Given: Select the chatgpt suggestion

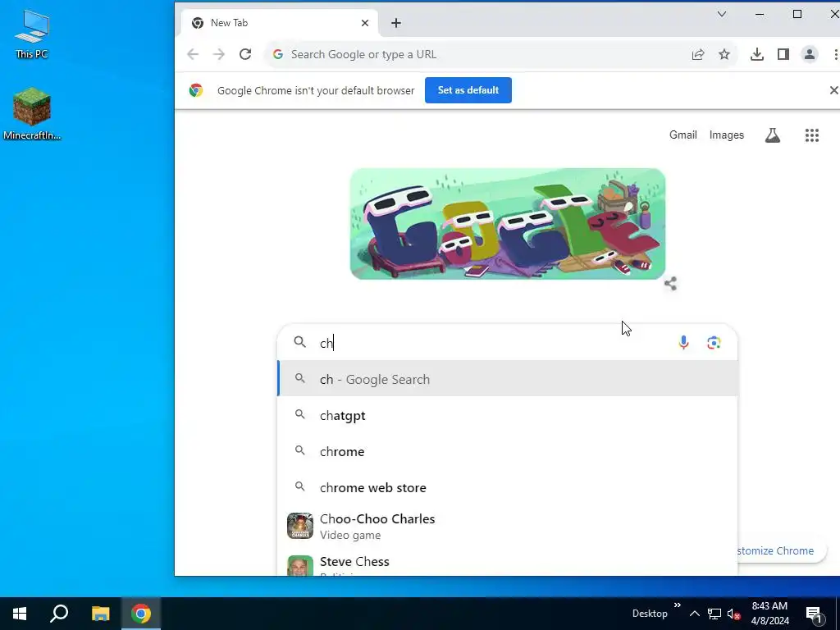Looking at the screenshot, I should click(x=507, y=415).
